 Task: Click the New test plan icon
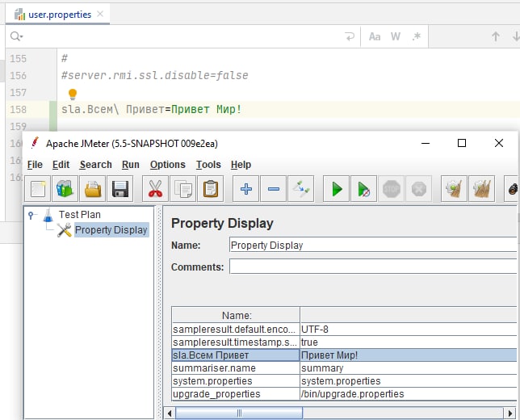click(38, 189)
